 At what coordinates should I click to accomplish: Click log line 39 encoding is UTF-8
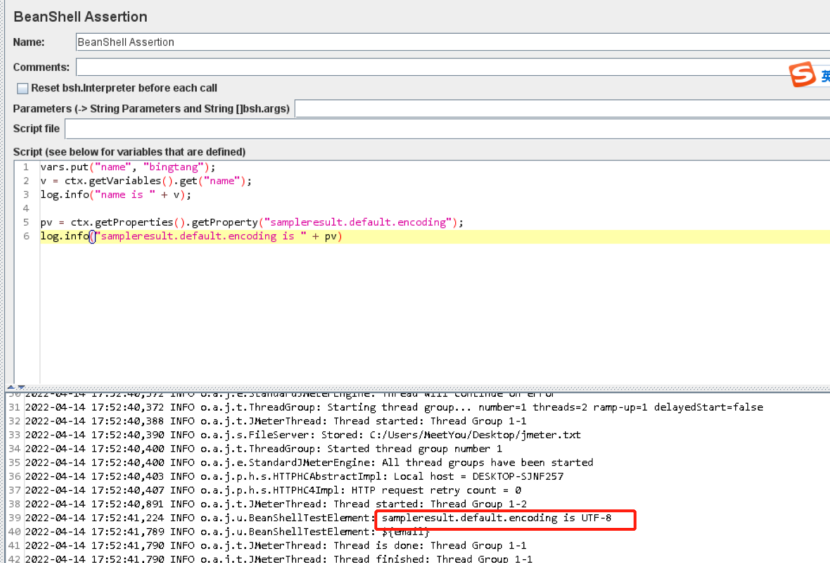(x=318, y=517)
